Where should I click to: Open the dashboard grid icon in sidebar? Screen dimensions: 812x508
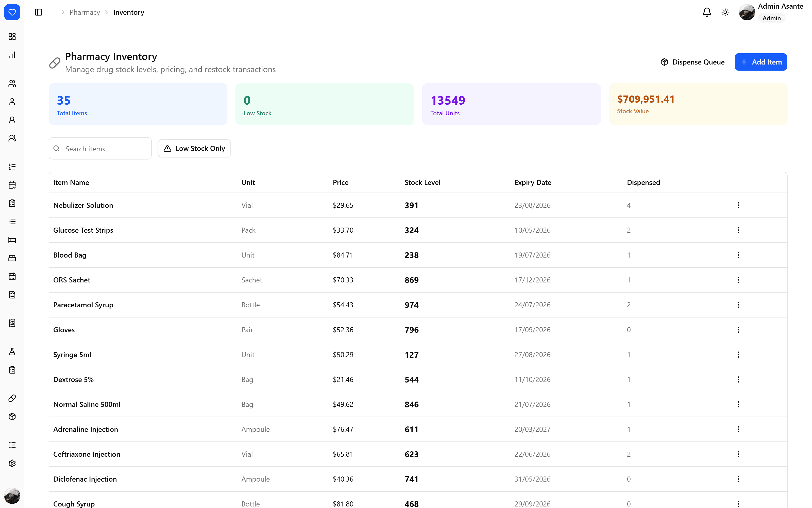12,37
